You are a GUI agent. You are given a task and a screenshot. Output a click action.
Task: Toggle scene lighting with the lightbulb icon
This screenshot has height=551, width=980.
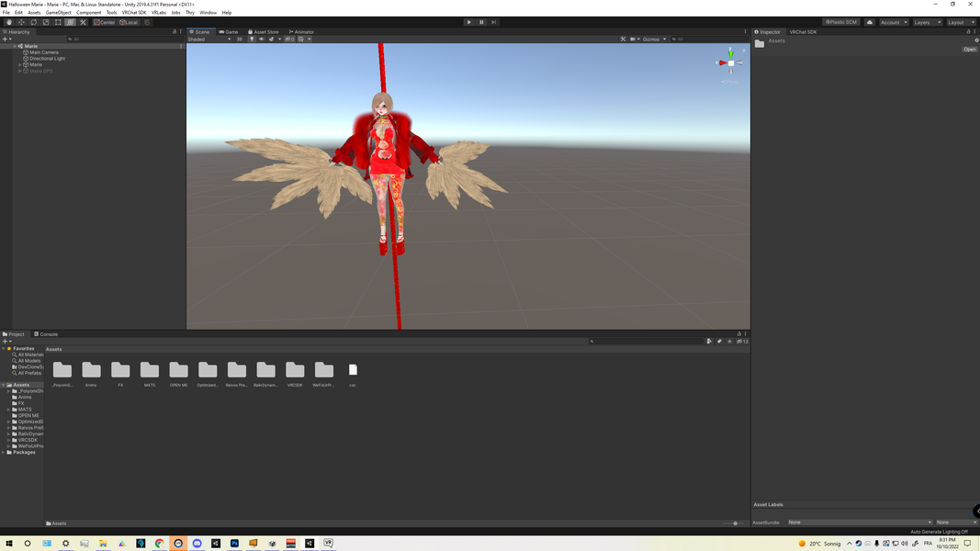tap(252, 39)
